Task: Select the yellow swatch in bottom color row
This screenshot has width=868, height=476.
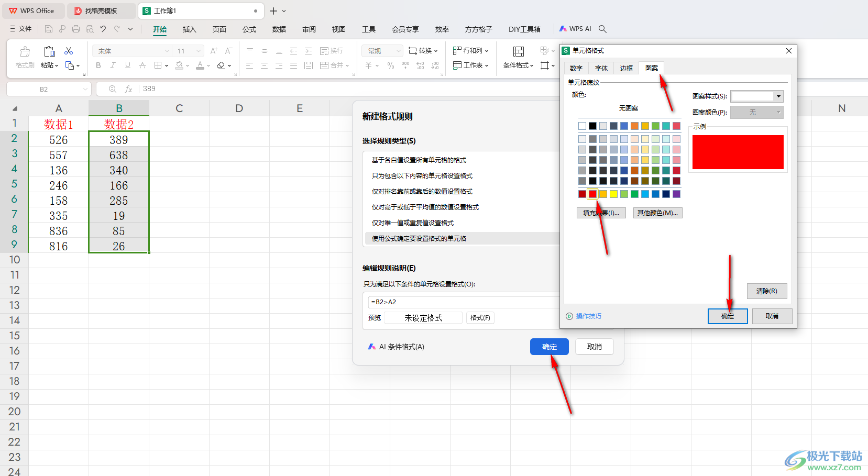Action: (613, 194)
